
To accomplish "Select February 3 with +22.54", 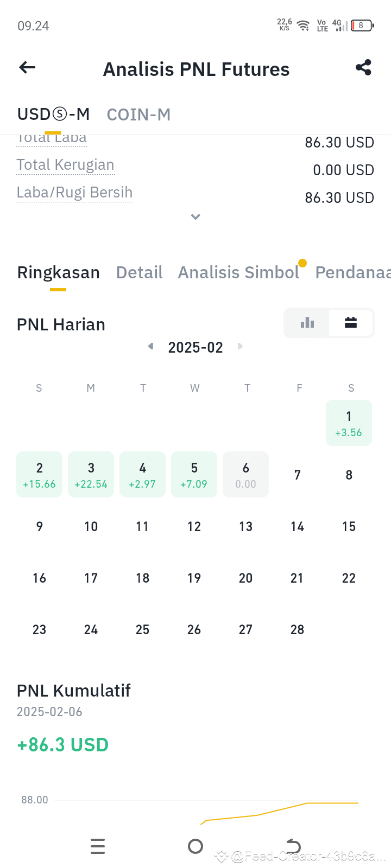I will tap(91, 475).
